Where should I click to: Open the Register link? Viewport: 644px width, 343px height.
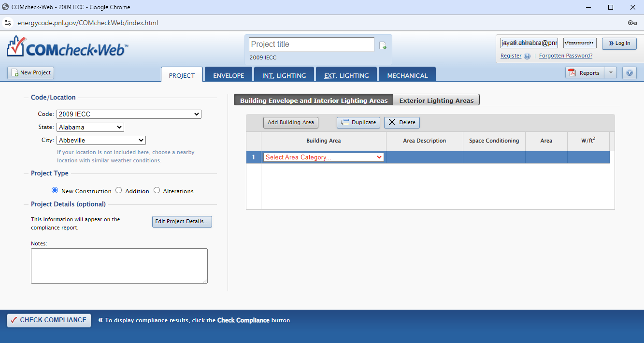tap(511, 56)
